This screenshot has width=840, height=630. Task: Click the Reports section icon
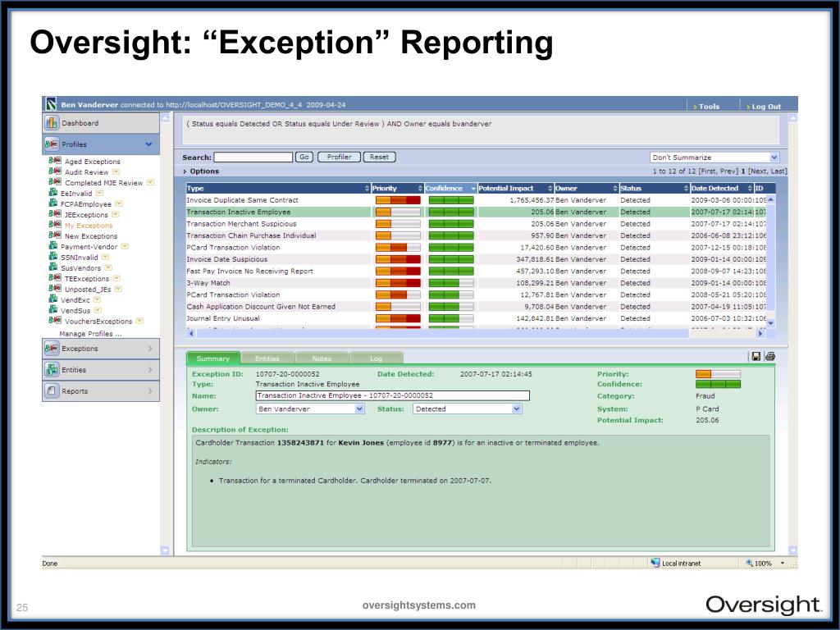tap(52, 391)
